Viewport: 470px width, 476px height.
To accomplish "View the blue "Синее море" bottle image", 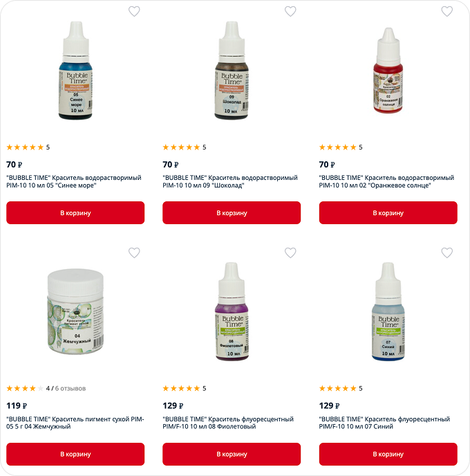I will 75,71.
